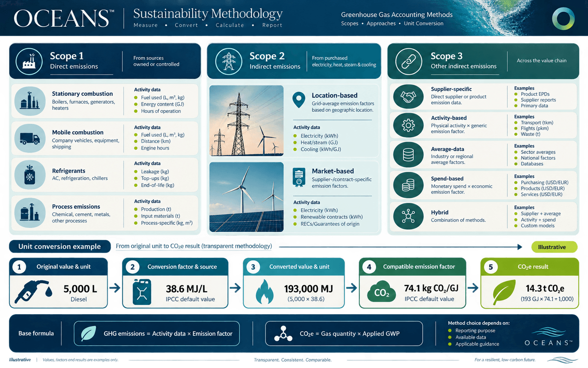Open Scopes in the header topics
The image size is (588, 368).
(350, 24)
